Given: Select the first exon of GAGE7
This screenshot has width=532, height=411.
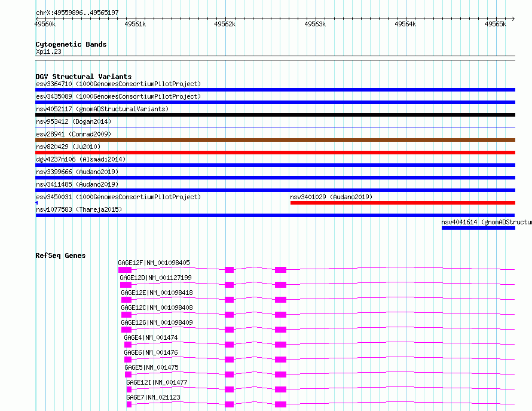Looking at the screenshot, I should pos(129,404).
